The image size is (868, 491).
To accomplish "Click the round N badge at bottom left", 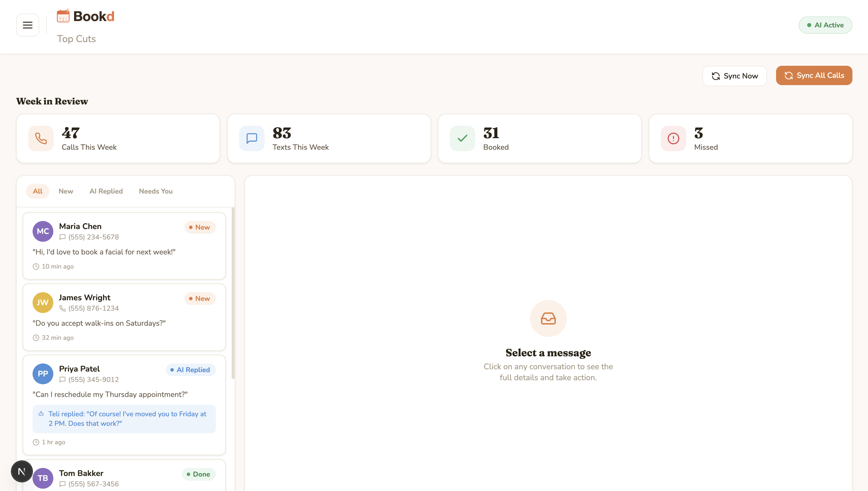I will [22, 471].
